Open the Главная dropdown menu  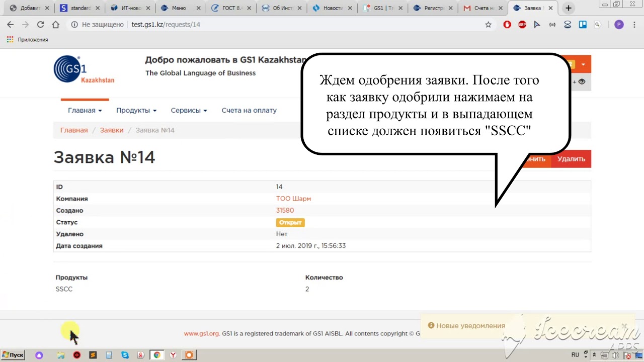pyautogui.click(x=85, y=110)
